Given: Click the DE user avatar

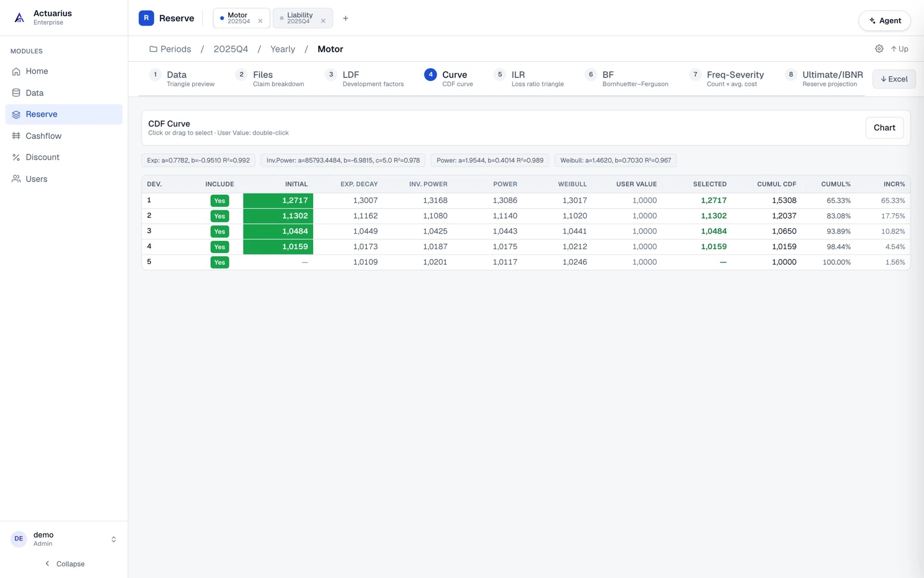Looking at the screenshot, I should point(18,539).
